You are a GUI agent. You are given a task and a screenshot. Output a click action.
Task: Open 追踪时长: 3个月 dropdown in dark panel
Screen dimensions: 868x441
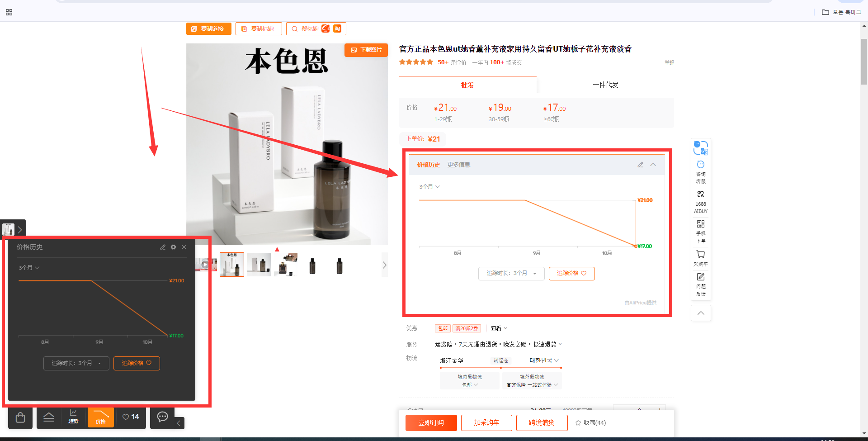point(76,363)
